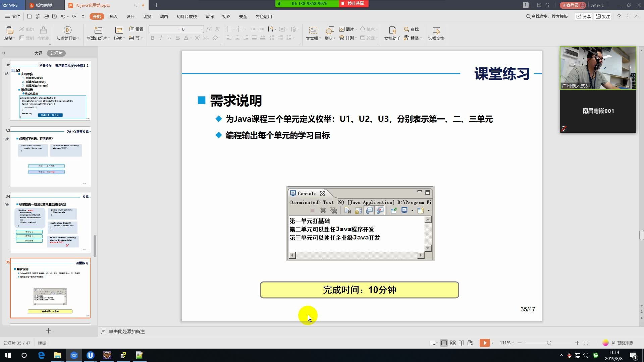Open the 形状 shapes tool

coord(329,34)
